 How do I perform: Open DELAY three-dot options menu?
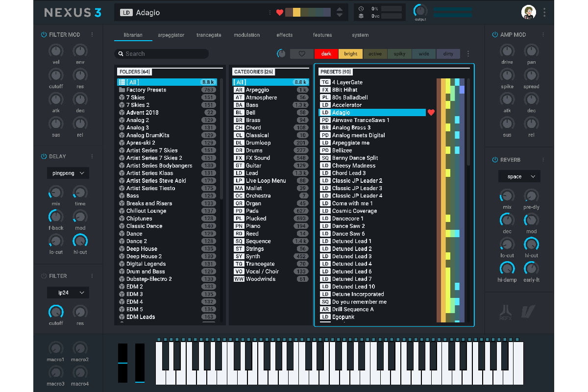point(92,157)
